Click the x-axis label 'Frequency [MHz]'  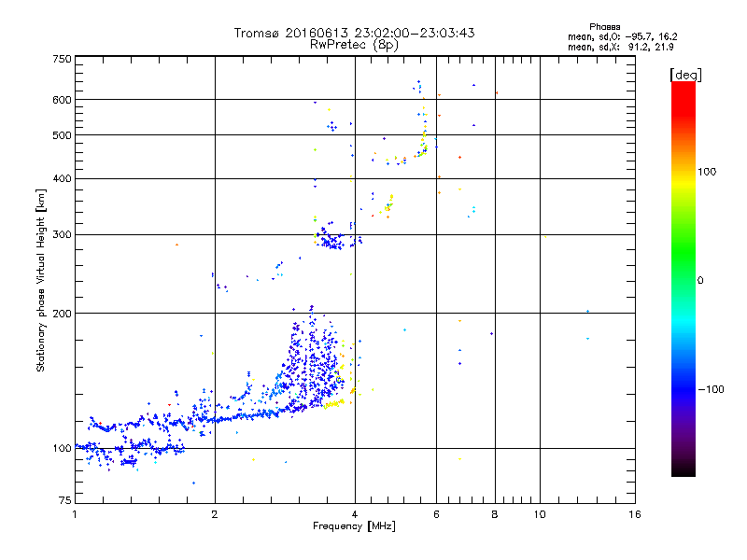point(354,526)
